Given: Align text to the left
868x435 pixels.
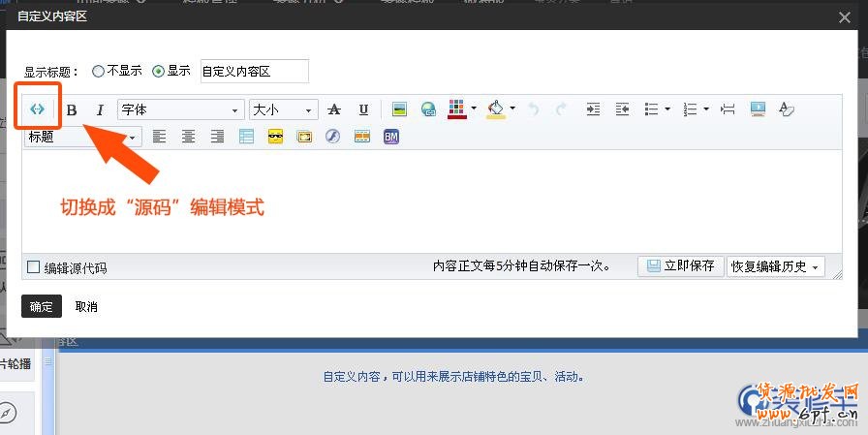Looking at the screenshot, I should click(160, 137).
